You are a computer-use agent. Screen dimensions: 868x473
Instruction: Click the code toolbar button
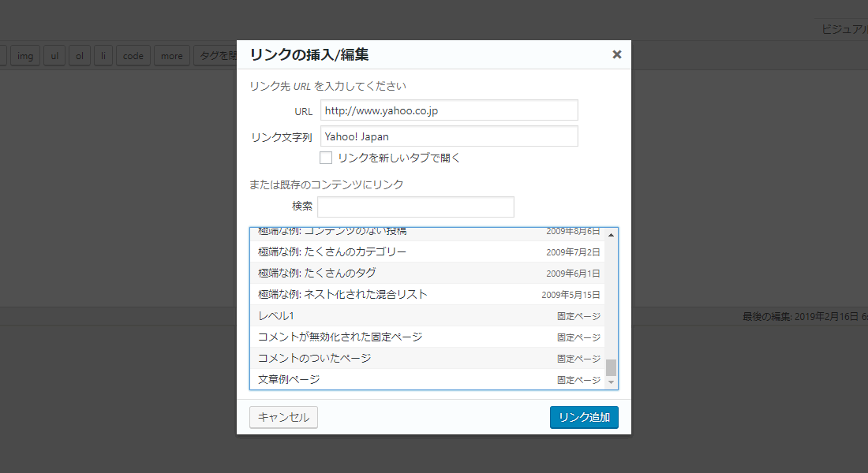click(133, 56)
